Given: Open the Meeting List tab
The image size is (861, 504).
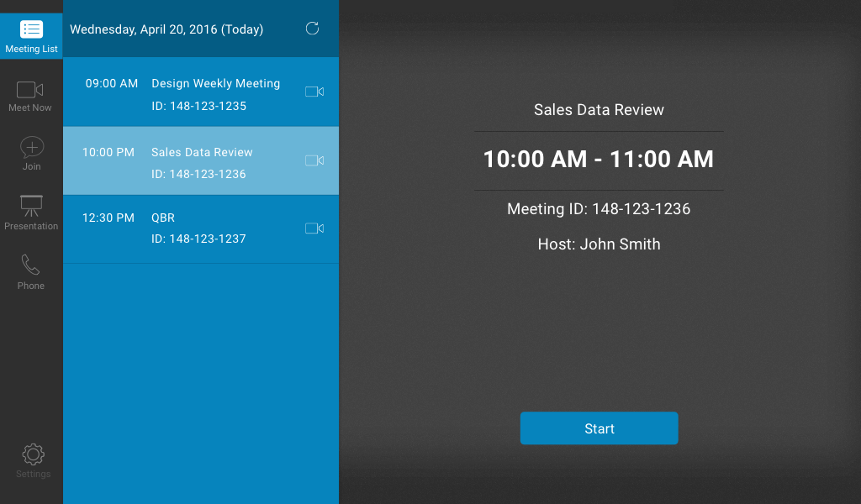Looking at the screenshot, I should tap(31, 36).
